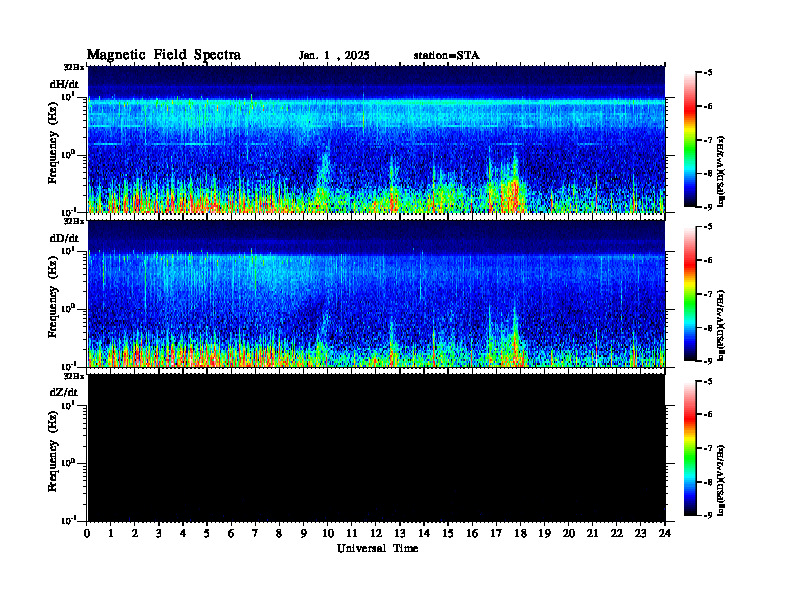This screenshot has height=612, width=792.
Task: Click the "-9" tick on dH/dt colorbar
Action: pos(709,207)
